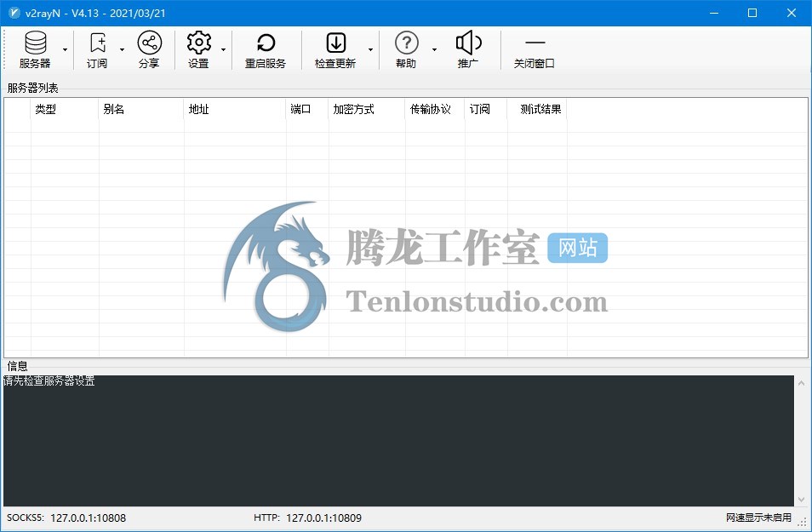Click the v2rayN title bar app icon
The height and width of the screenshot is (532, 812).
[14, 13]
